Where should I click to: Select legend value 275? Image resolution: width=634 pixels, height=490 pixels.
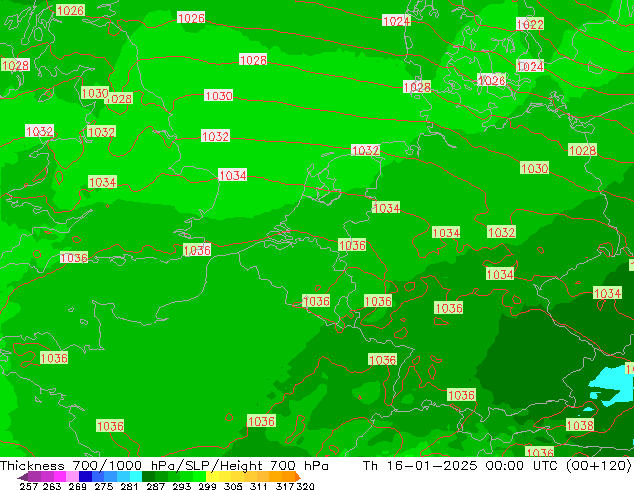[x=104, y=486]
